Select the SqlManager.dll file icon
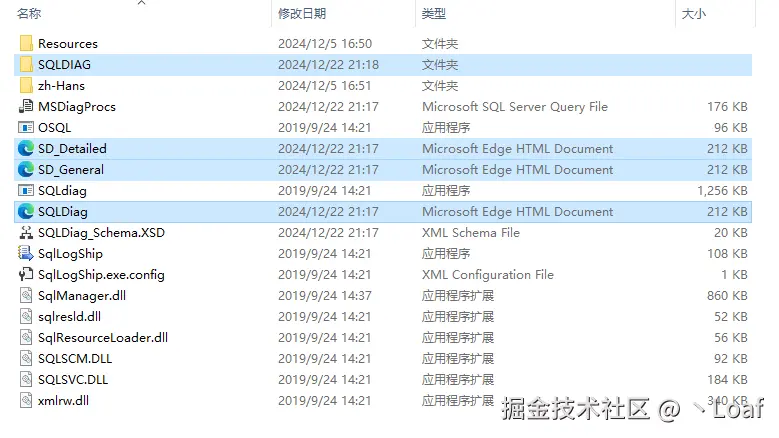The image size is (779, 438). 26,295
